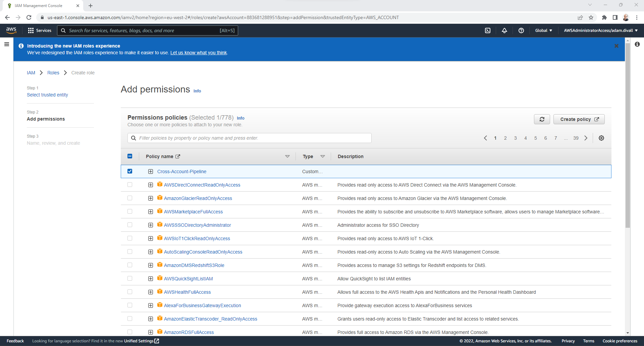The height and width of the screenshot is (346, 644).
Task: Open AmazonRDSFullAccess policy link
Action: 189,332
